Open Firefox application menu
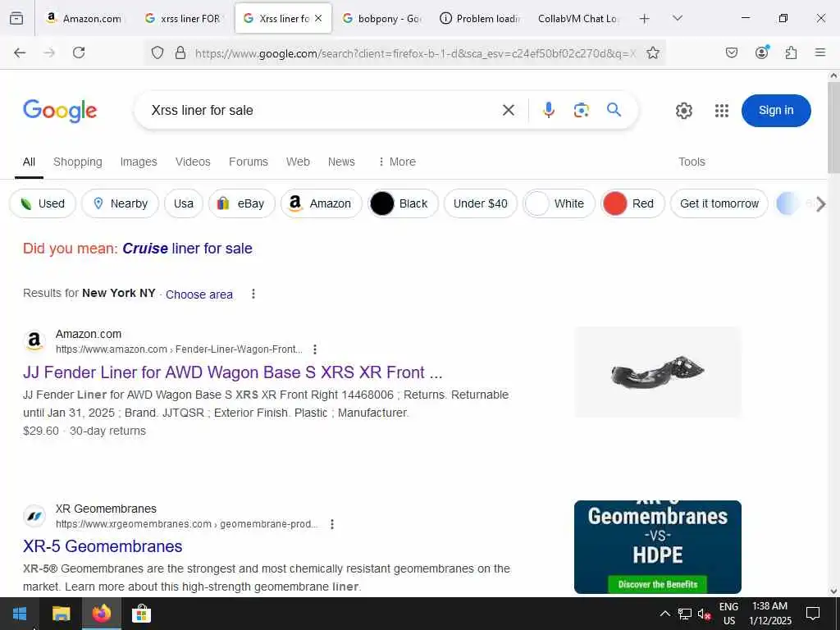This screenshot has width=840, height=630. 820,52
